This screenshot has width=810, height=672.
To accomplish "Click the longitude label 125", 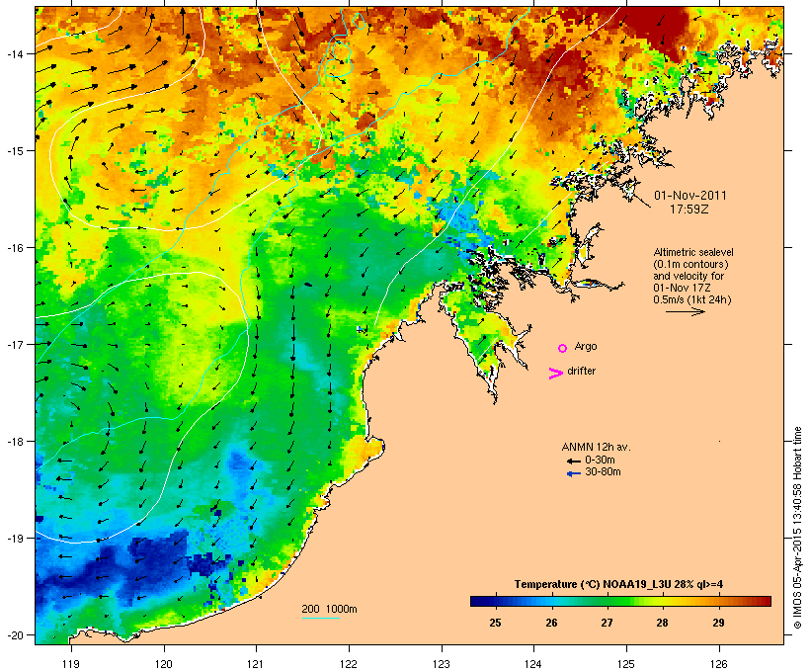I will pyautogui.click(x=626, y=664).
